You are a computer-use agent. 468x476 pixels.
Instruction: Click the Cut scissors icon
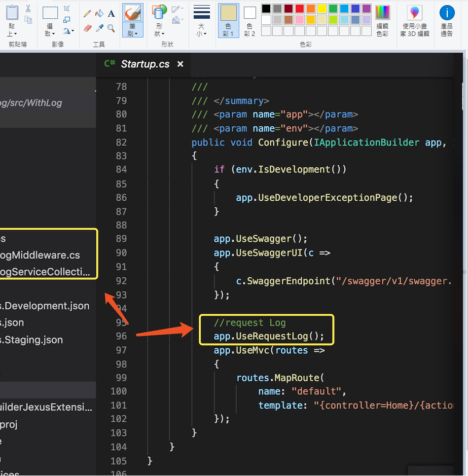coord(28,9)
